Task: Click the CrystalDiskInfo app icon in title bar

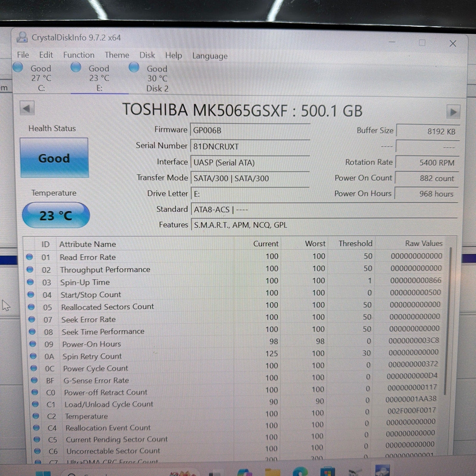Action: tap(22, 37)
